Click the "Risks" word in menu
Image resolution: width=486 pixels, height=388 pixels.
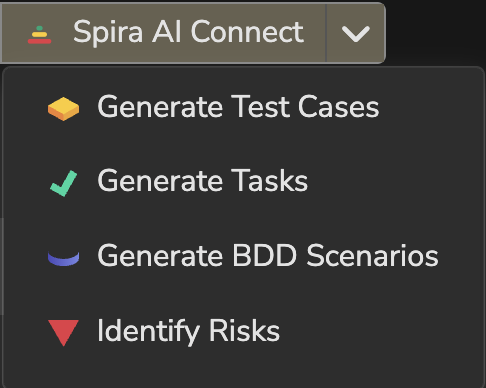click(244, 331)
